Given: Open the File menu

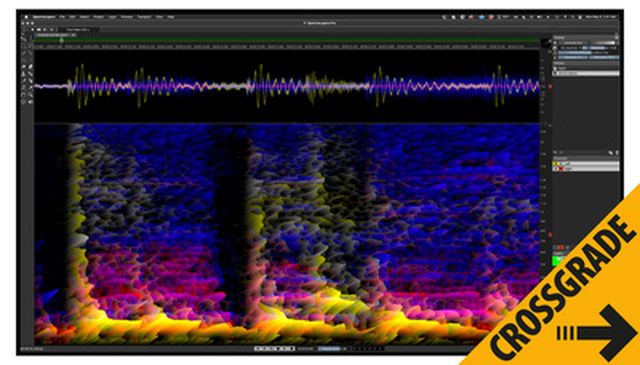Looking at the screenshot, I should click(x=62, y=17).
